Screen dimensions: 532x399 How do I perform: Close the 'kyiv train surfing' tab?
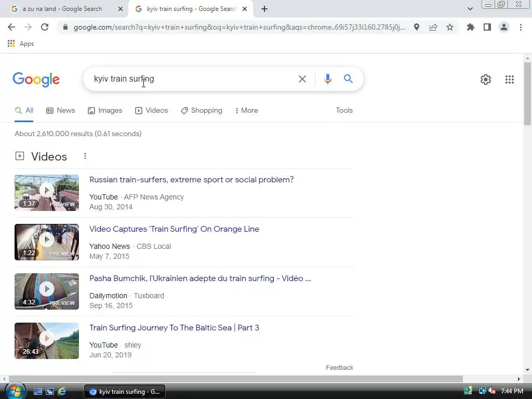[x=245, y=9]
